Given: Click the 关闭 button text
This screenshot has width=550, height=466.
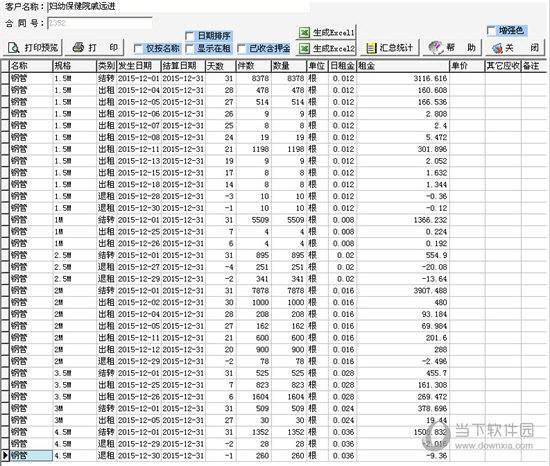Looking at the screenshot, I should 522,48.
